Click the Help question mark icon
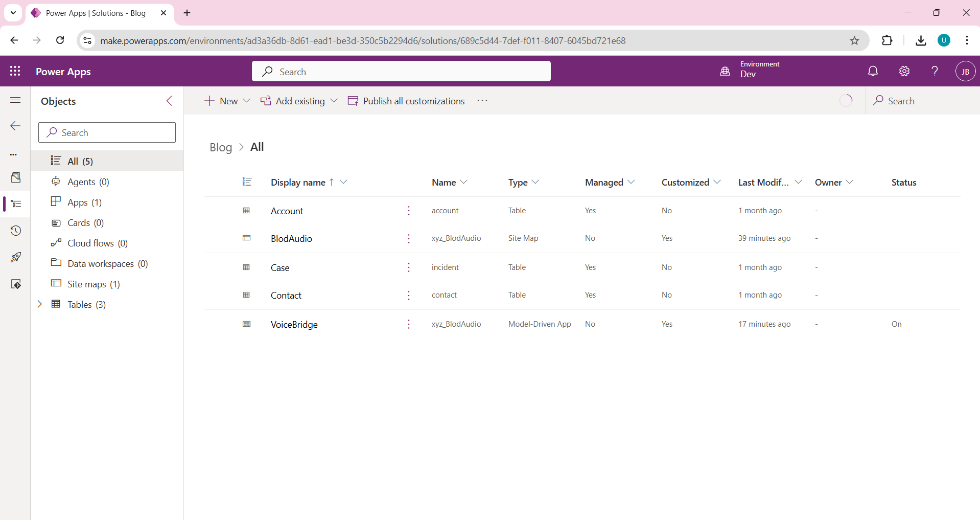Image resolution: width=980 pixels, height=520 pixels. (x=935, y=72)
